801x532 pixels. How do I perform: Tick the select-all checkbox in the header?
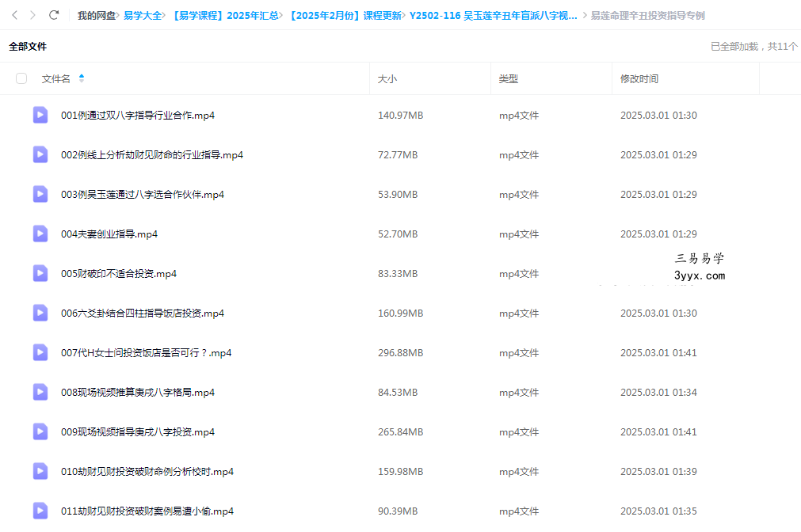tap(21, 78)
